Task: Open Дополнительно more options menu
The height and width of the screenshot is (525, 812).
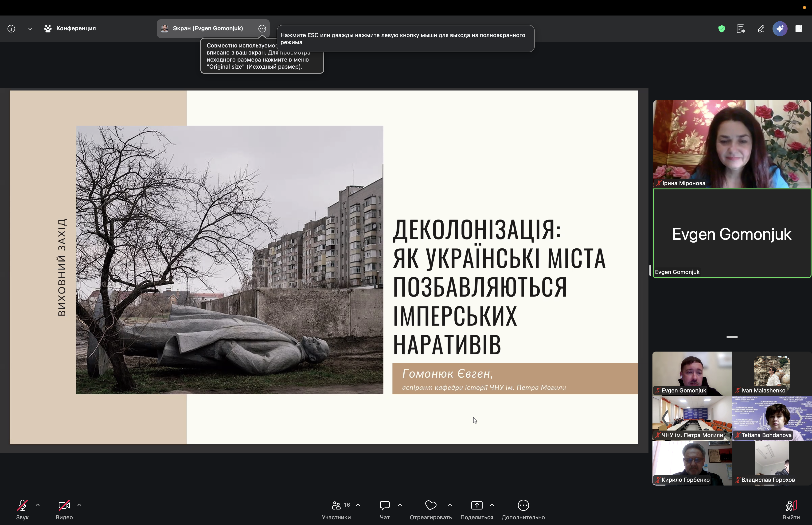Action: (523, 505)
